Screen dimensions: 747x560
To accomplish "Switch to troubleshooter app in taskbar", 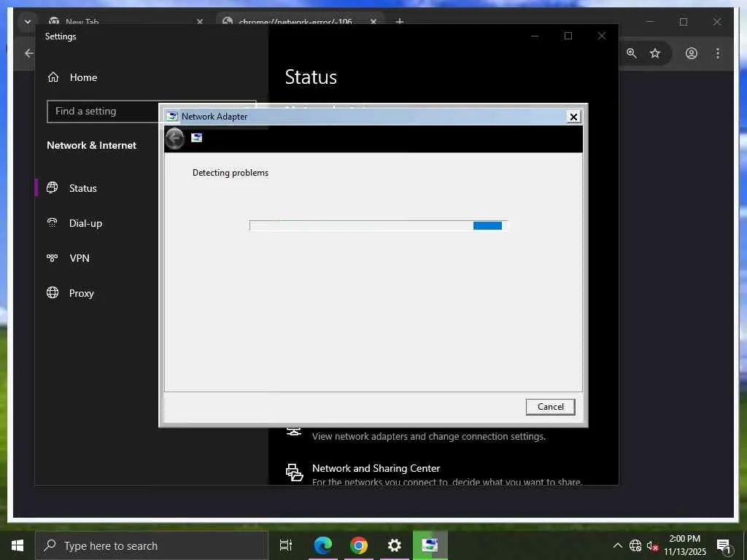I will [430, 545].
